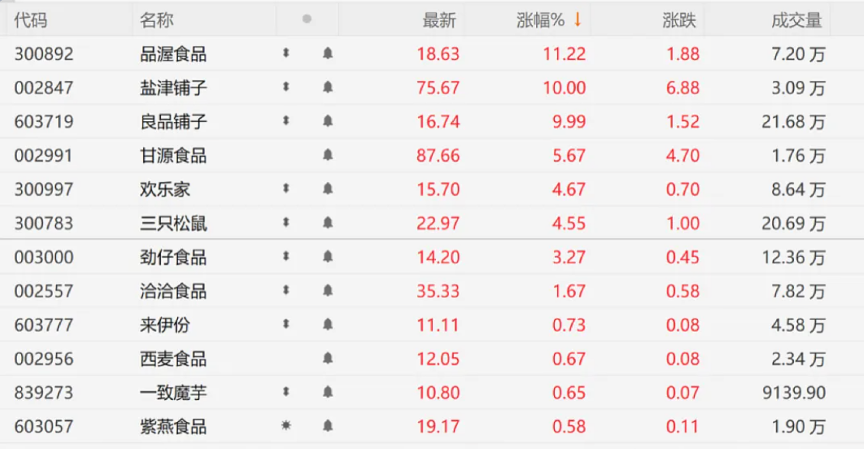Image resolution: width=864 pixels, height=449 pixels.
Task: Click the marker icon next to 劲仔食品
Action: 286,257
